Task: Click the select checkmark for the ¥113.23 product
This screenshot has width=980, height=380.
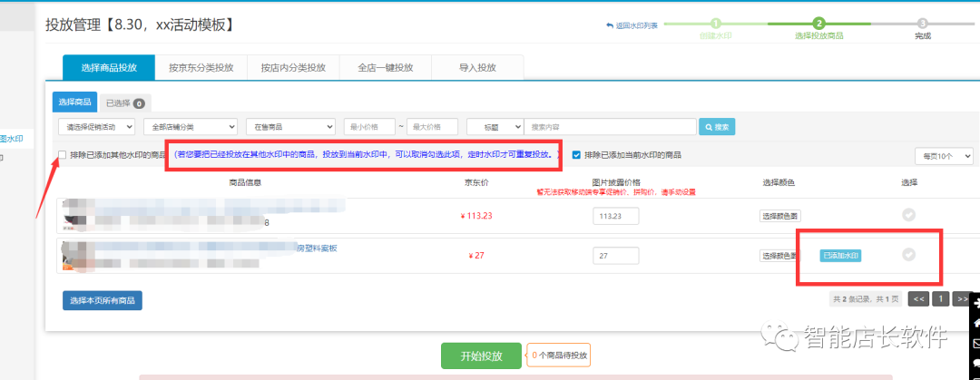Action: (908, 215)
